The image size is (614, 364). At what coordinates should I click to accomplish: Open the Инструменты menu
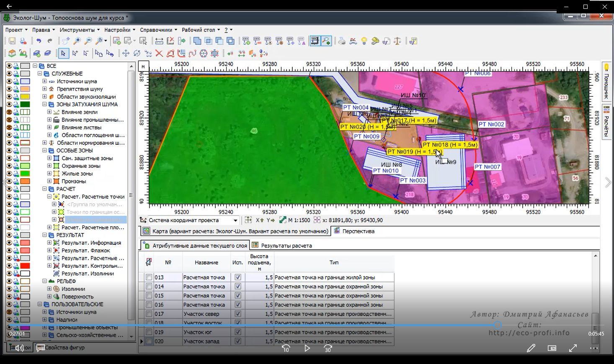pos(79,30)
